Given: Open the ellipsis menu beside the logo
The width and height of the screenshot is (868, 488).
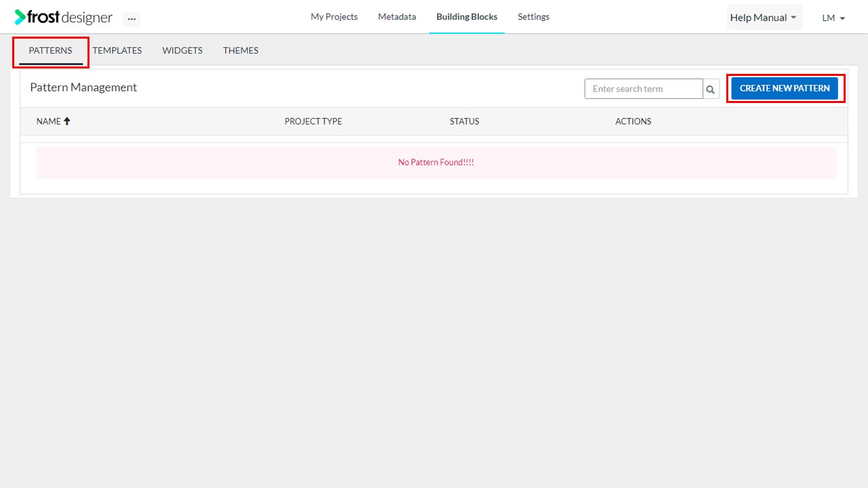Looking at the screenshot, I should tap(132, 19).
